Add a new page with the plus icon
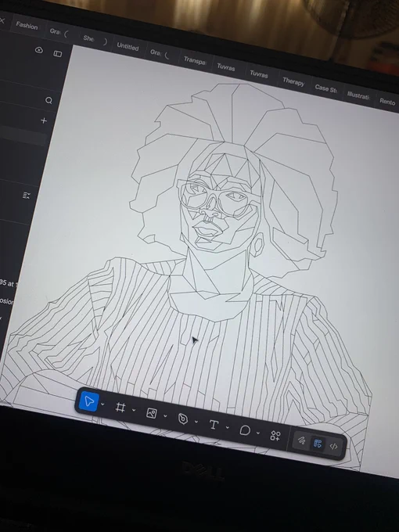 [x=44, y=120]
